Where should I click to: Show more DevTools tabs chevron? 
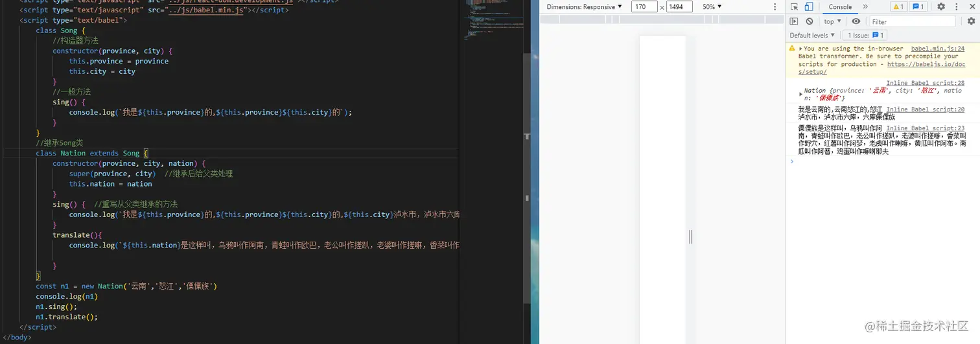(865, 6)
